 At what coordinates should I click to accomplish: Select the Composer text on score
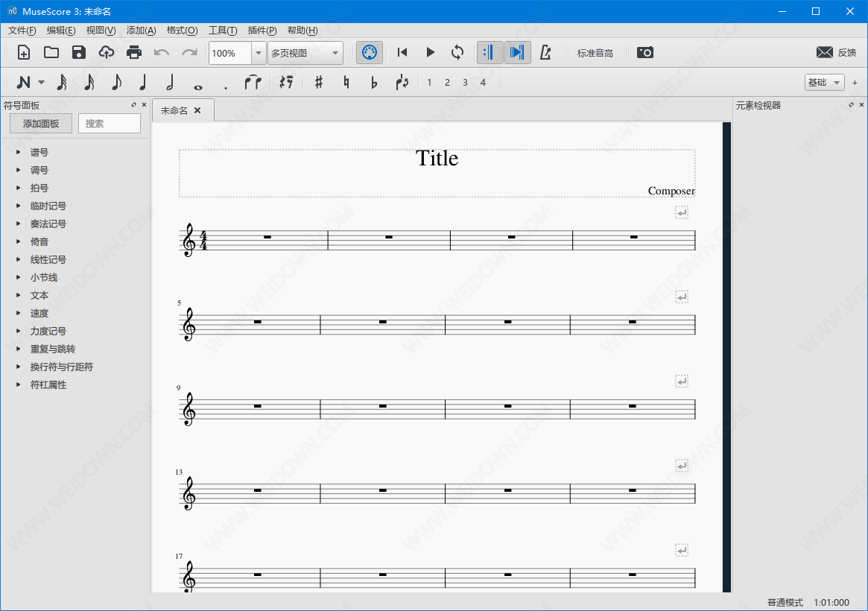[x=671, y=191]
